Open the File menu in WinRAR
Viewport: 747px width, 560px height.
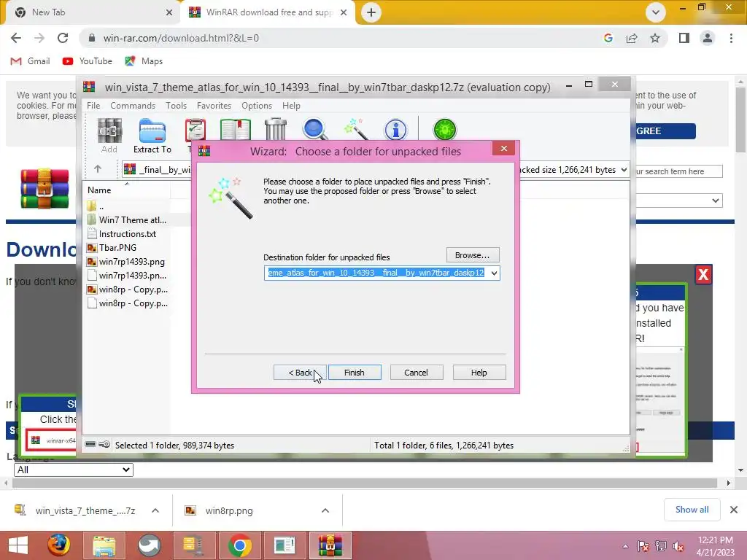93,106
